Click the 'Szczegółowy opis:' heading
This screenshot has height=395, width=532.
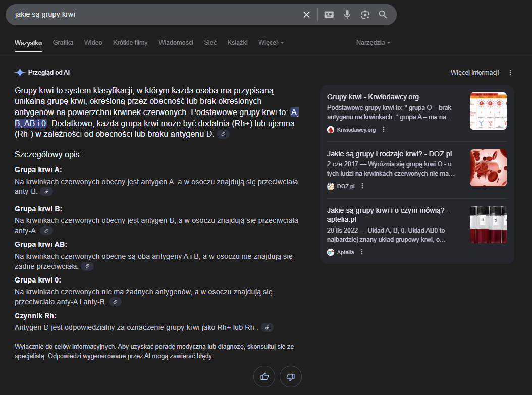(x=48, y=154)
